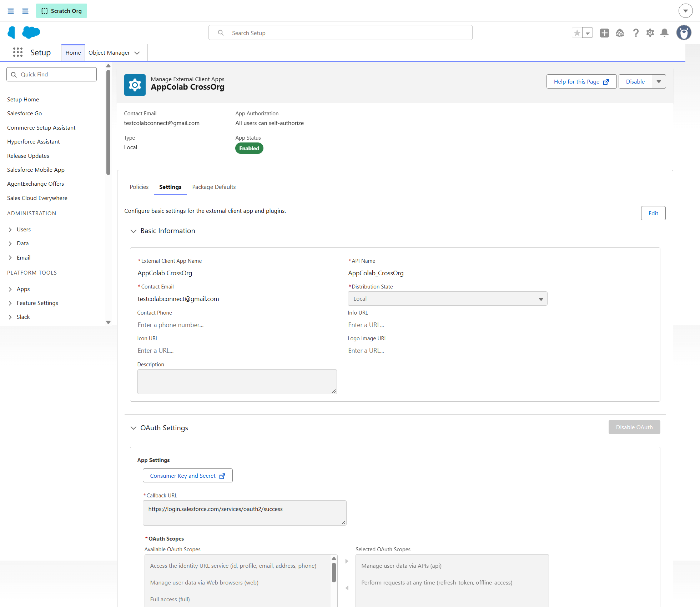Switch to the Home tab
The image size is (700, 607).
(73, 52)
